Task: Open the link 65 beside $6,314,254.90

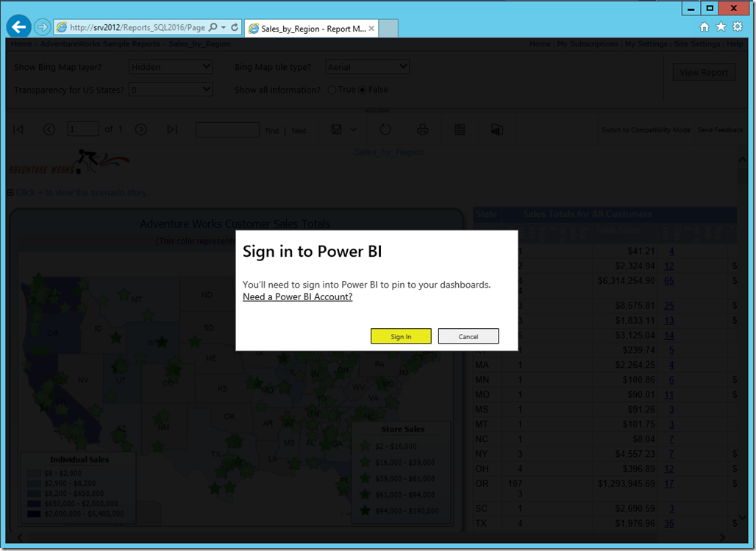Action: [668, 281]
